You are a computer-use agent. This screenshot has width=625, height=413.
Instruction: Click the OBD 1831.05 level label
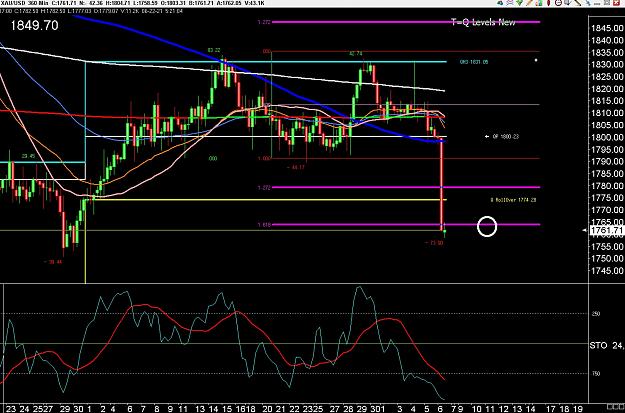474,62
